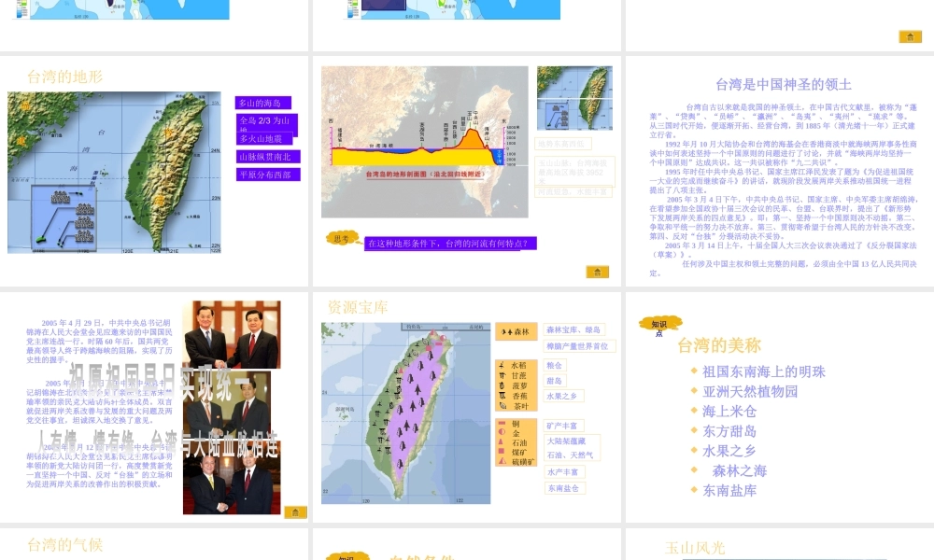Click the 石油、天然气 label

click(571, 455)
